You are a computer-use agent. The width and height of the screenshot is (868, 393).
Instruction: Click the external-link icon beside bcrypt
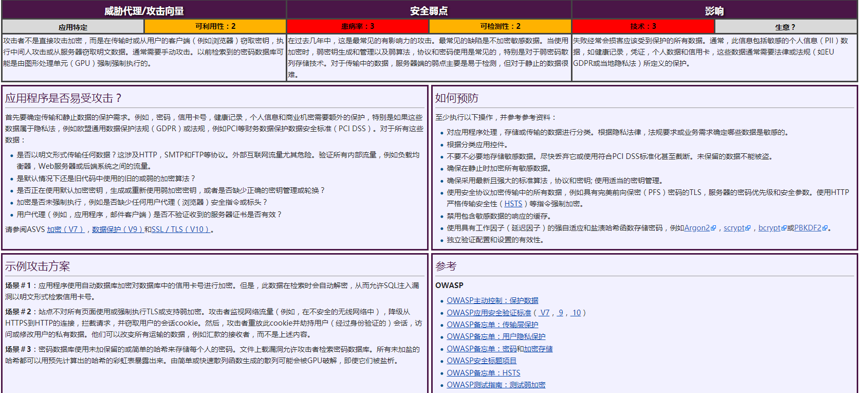[x=784, y=228]
